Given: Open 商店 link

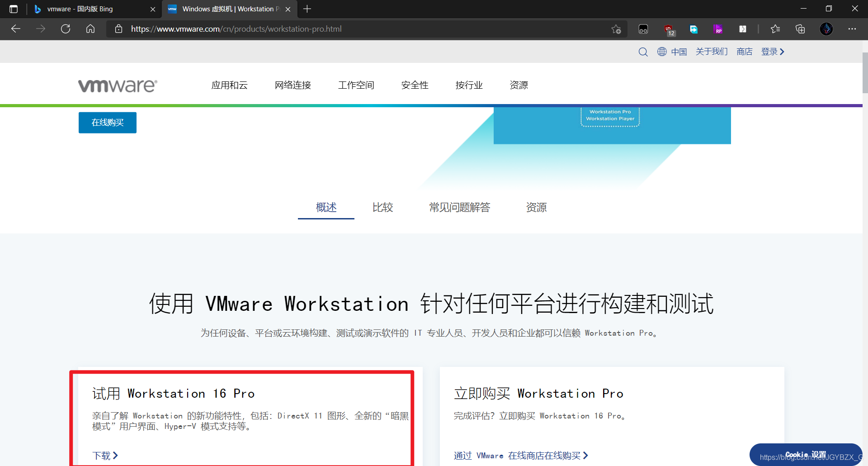Looking at the screenshot, I should click(744, 52).
